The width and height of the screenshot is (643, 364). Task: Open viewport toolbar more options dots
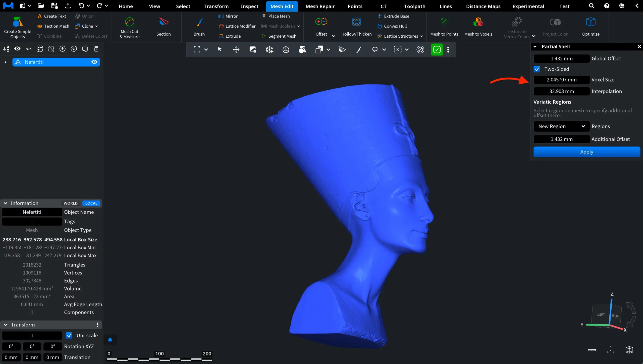[448, 49]
